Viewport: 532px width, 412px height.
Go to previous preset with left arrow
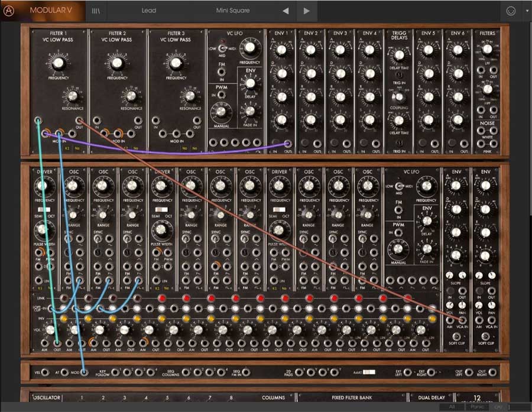286,11
